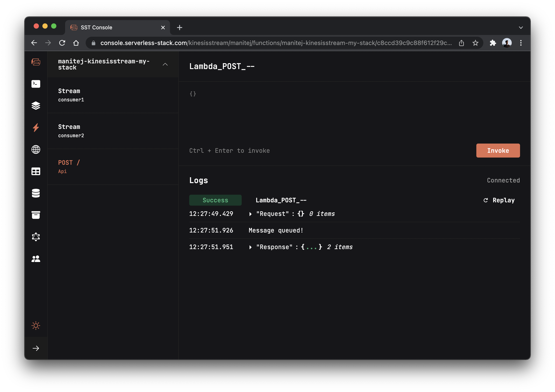Open the API globe icon
555x392 pixels.
36,149
